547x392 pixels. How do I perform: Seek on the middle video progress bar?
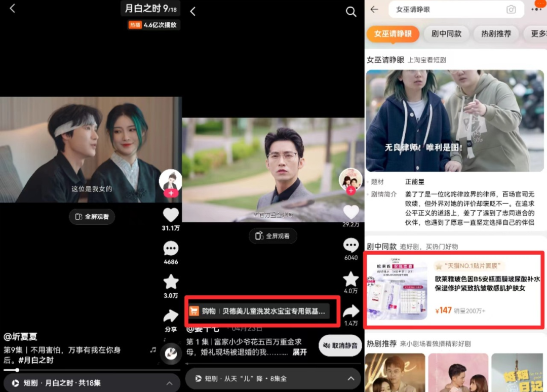[273, 364]
